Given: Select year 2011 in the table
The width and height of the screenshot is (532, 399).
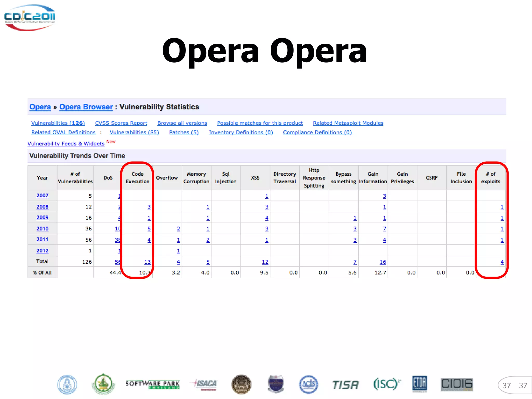Looking at the screenshot, I should click(42, 240).
